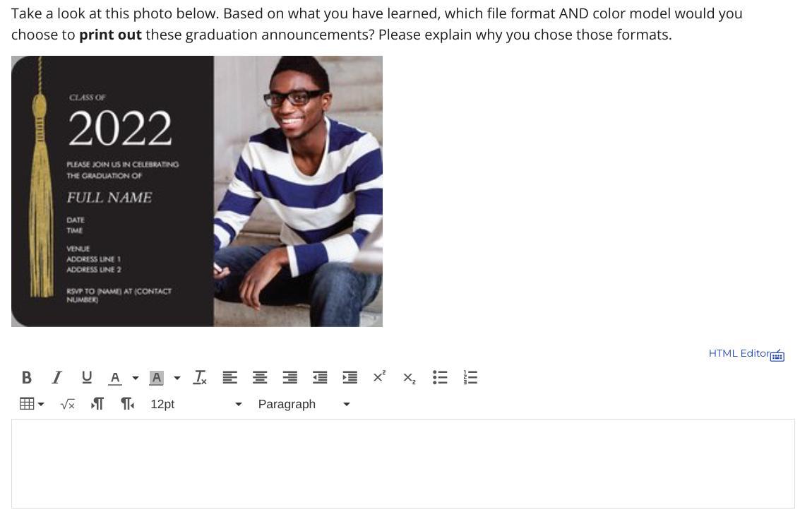Image resolution: width=812 pixels, height=517 pixels.
Task: Open the background color dropdown arrow
Action: click(x=177, y=378)
